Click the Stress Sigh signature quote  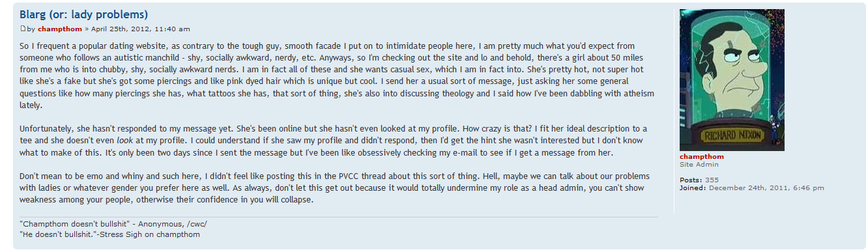pos(109,234)
